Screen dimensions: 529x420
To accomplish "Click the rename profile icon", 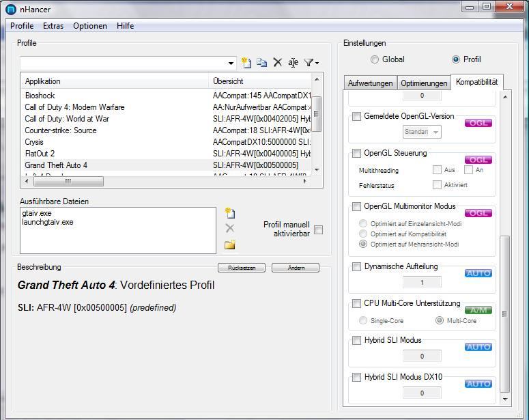I will pos(293,62).
